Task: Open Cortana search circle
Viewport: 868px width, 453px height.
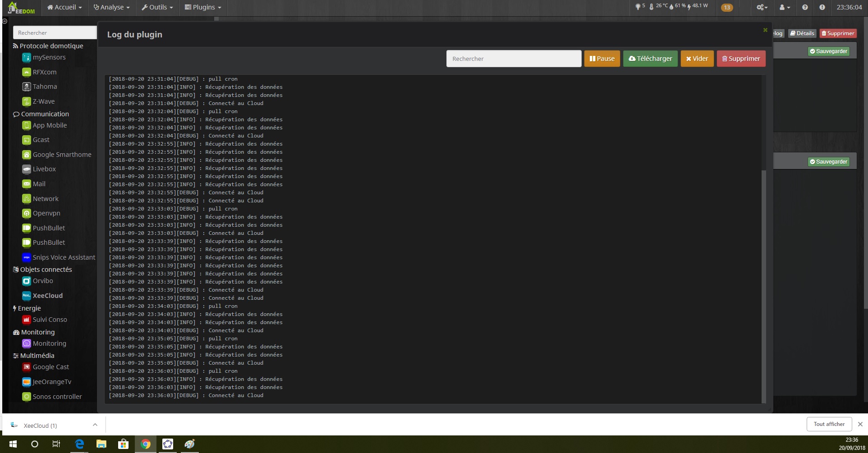Action: (34, 444)
